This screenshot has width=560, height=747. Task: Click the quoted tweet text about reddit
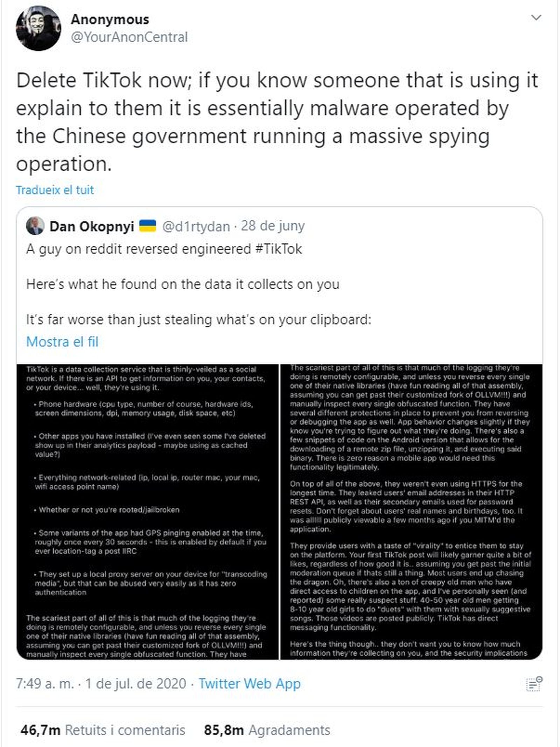coord(164,249)
